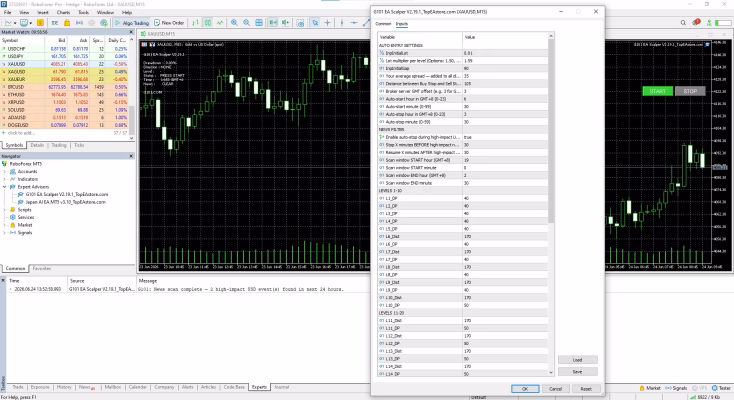Click the Market item in the status bar
Viewport: 734px width, 400px height.
650,388
